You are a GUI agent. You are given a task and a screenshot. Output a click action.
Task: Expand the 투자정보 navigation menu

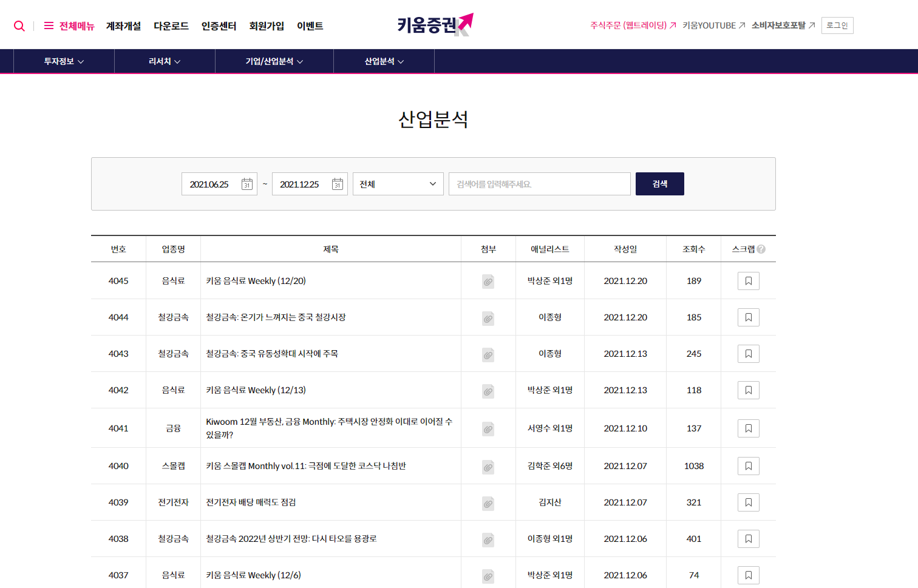click(64, 61)
